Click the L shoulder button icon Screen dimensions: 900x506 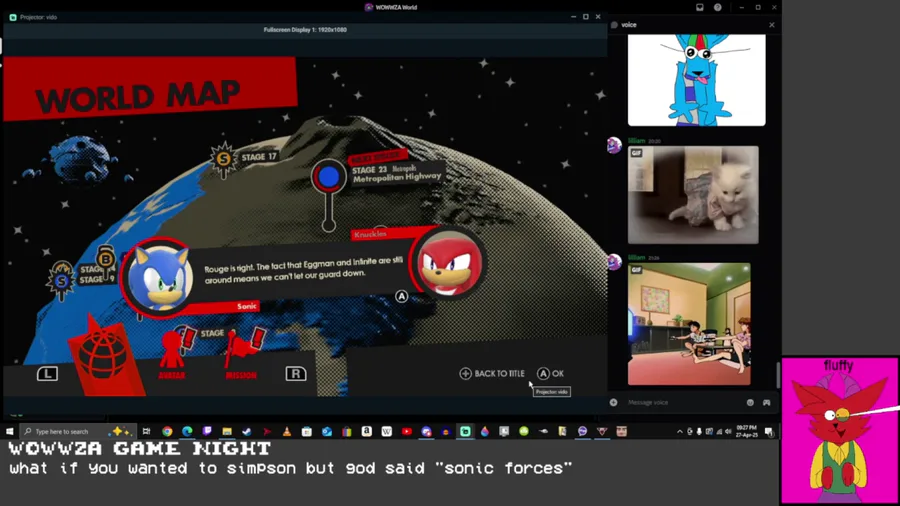47,374
